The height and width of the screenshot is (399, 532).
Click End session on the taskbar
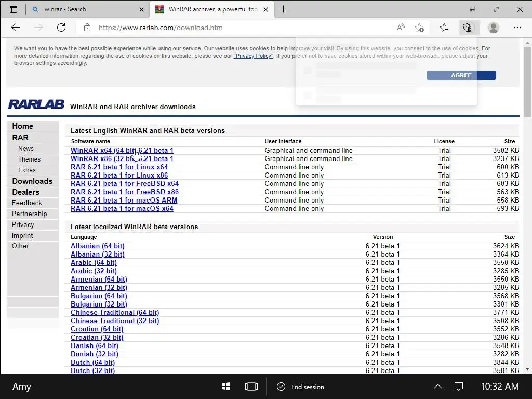(301, 387)
